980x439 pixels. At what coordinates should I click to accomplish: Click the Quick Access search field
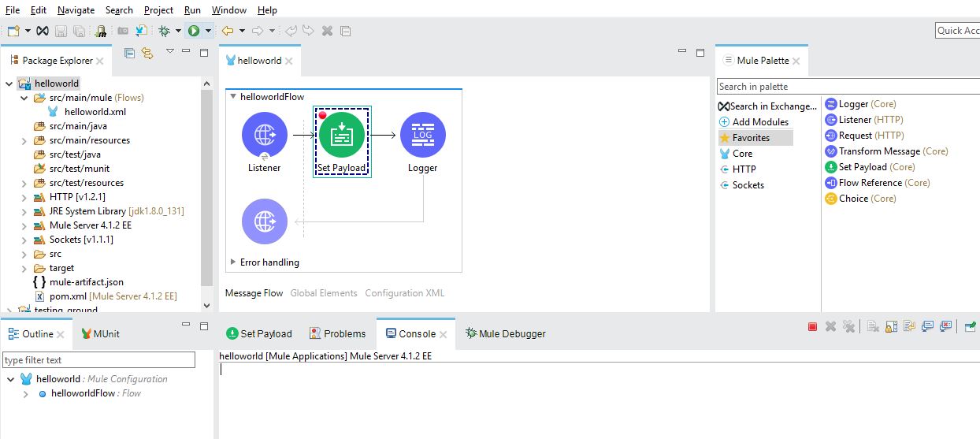[957, 31]
